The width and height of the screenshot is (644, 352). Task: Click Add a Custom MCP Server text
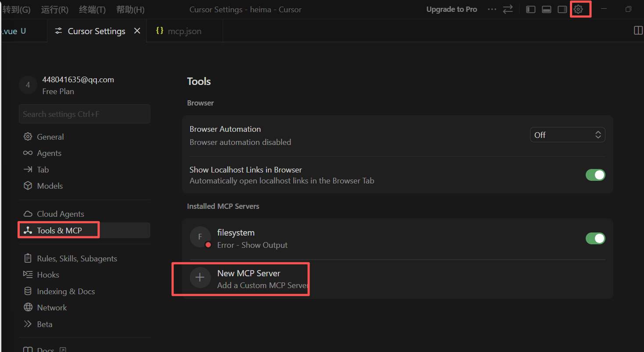(x=263, y=285)
